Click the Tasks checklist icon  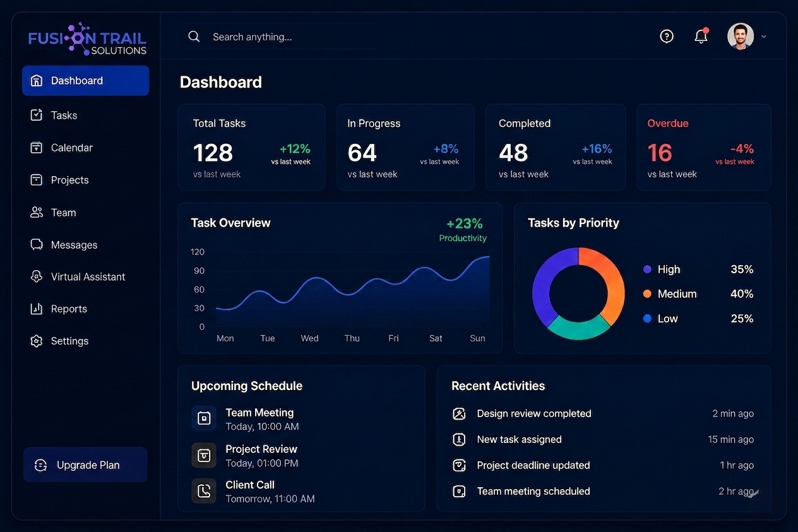coord(37,115)
